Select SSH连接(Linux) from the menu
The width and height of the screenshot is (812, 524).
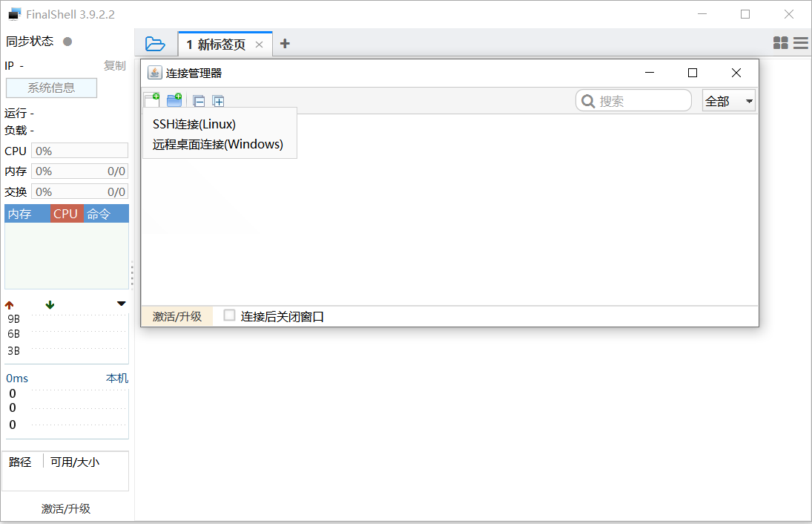click(x=194, y=124)
